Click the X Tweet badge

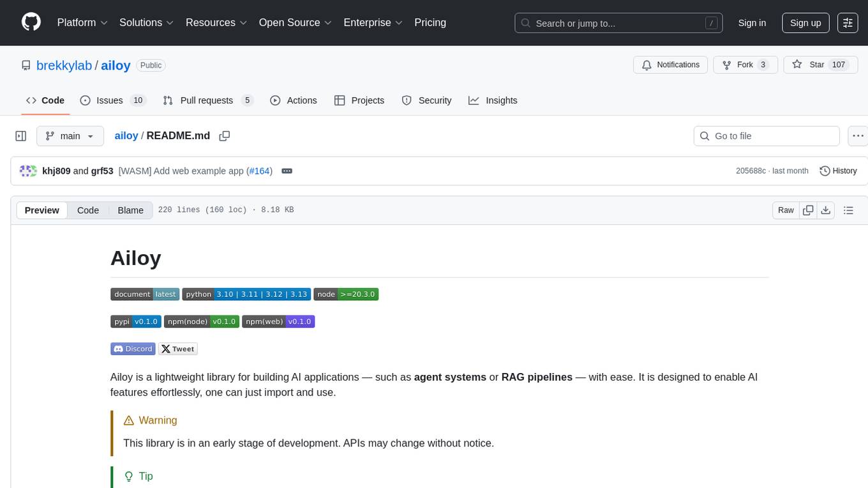click(x=178, y=349)
